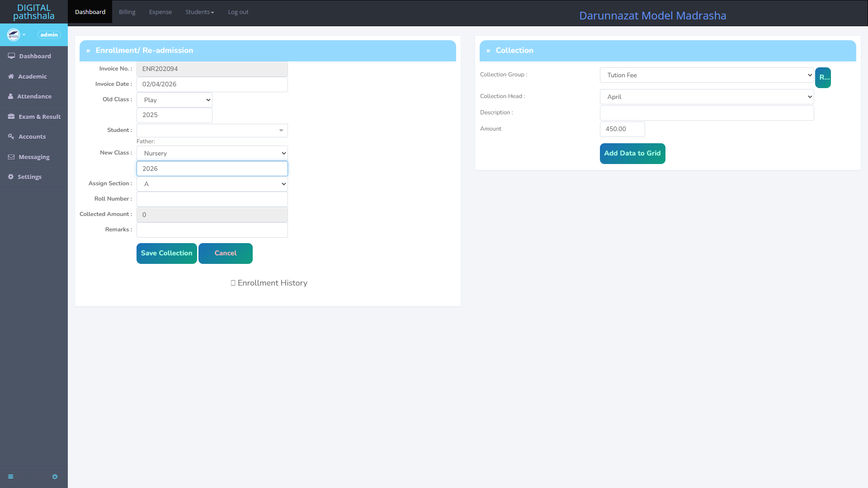This screenshot has width=868, height=488.
Task: Open the Students menu in top bar
Action: point(199,12)
